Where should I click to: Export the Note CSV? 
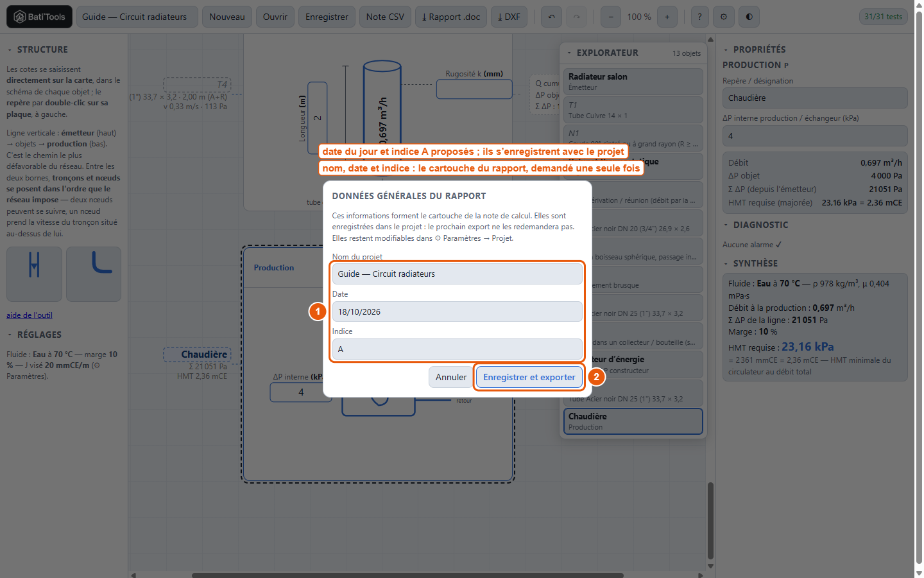coord(385,17)
